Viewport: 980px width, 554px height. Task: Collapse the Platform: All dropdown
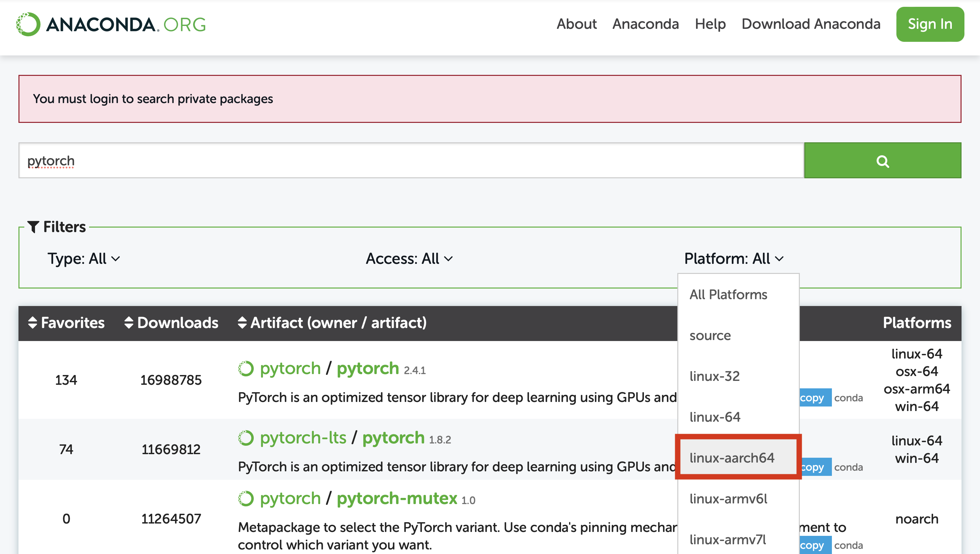[734, 259]
